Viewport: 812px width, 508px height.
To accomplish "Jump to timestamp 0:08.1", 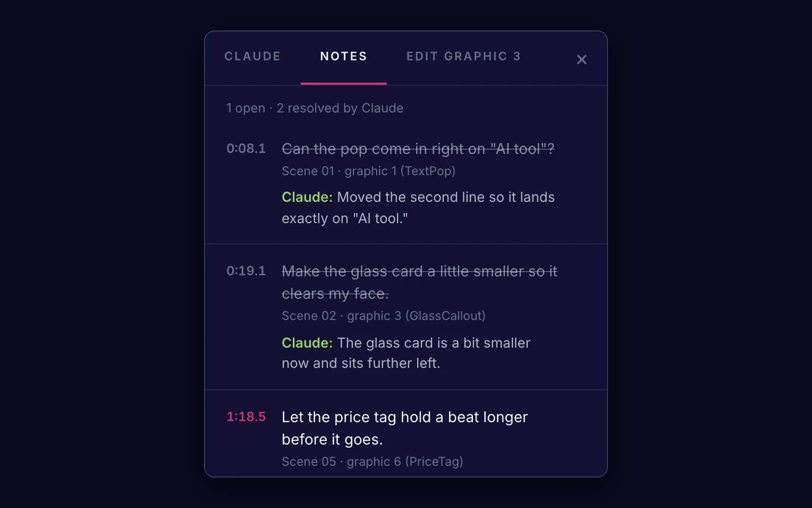I will pos(246,148).
